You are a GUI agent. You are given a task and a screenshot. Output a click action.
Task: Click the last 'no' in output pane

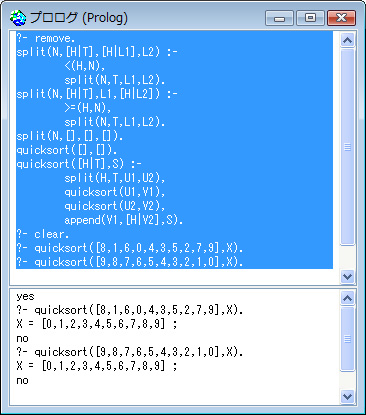coord(22,380)
